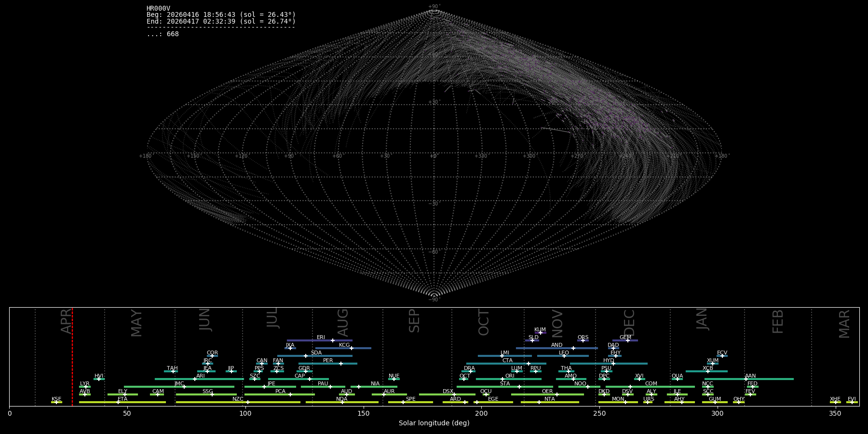Viewport: 868px width, 434px height.
Task: Click the OCT month label
Action: point(484,323)
